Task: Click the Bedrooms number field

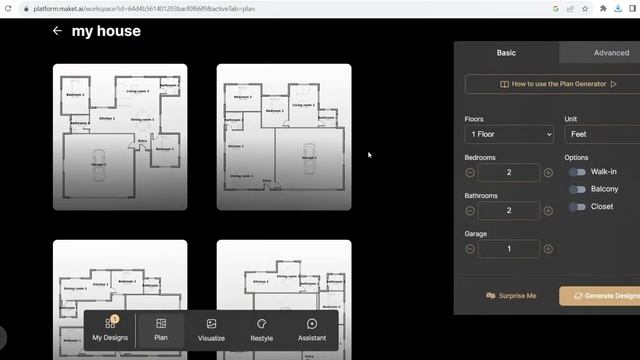Action: tap(509, 173)
